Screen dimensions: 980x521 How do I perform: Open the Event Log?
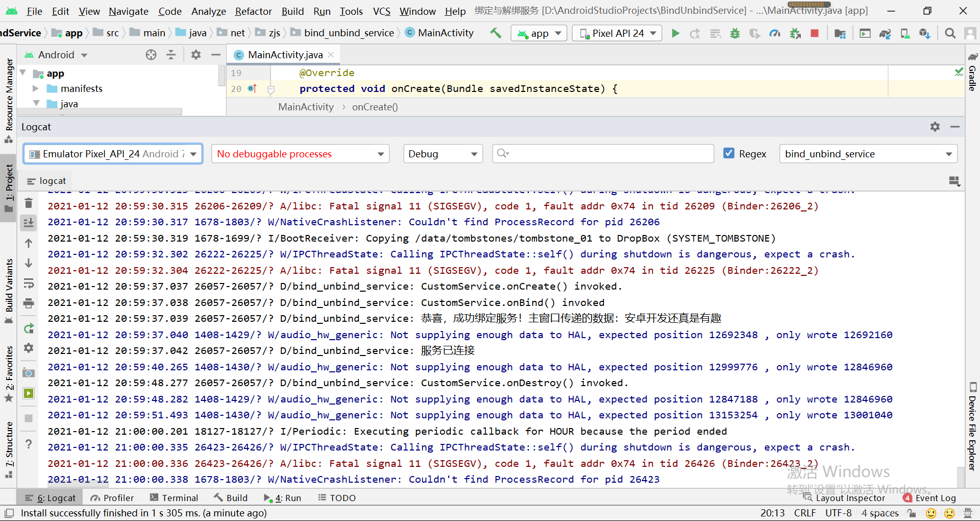[929, 498]
